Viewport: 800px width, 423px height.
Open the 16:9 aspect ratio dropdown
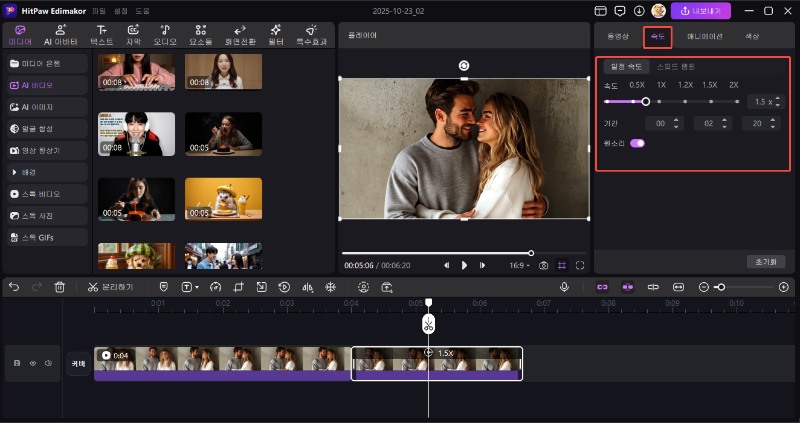[x=520, y=265]
